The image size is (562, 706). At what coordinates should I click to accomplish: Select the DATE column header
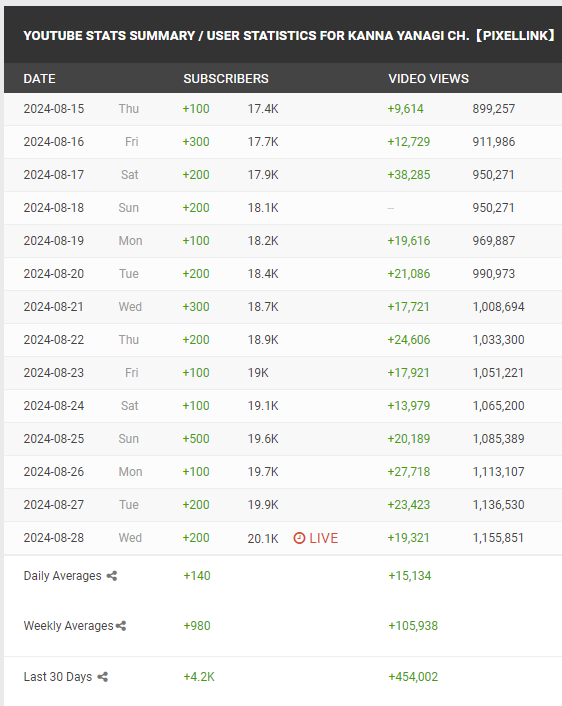point(40,79)
